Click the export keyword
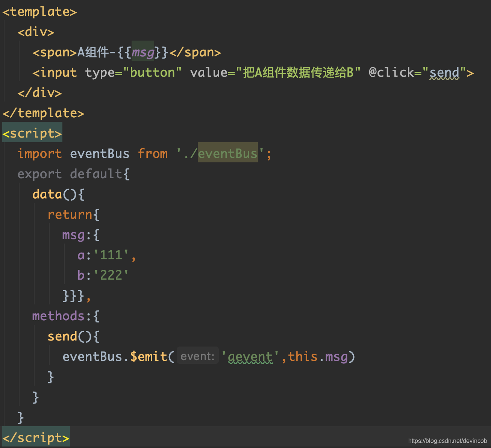This screenshot has height=448, width=491. click(x=39, y=174)
